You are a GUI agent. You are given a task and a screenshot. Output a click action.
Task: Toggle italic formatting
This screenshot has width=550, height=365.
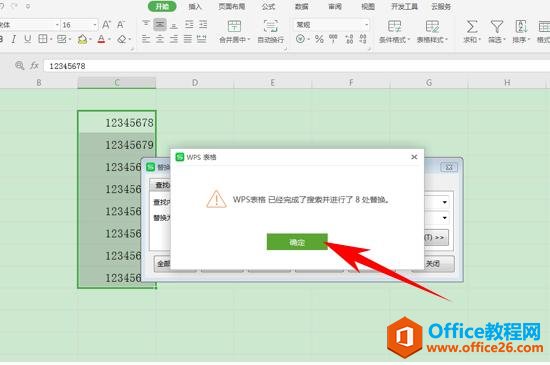13,39
